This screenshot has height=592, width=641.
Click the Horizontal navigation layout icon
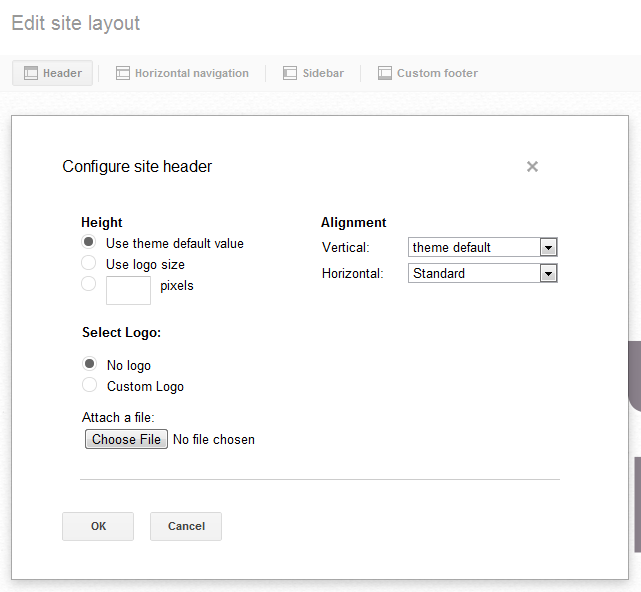pos(123,73)
